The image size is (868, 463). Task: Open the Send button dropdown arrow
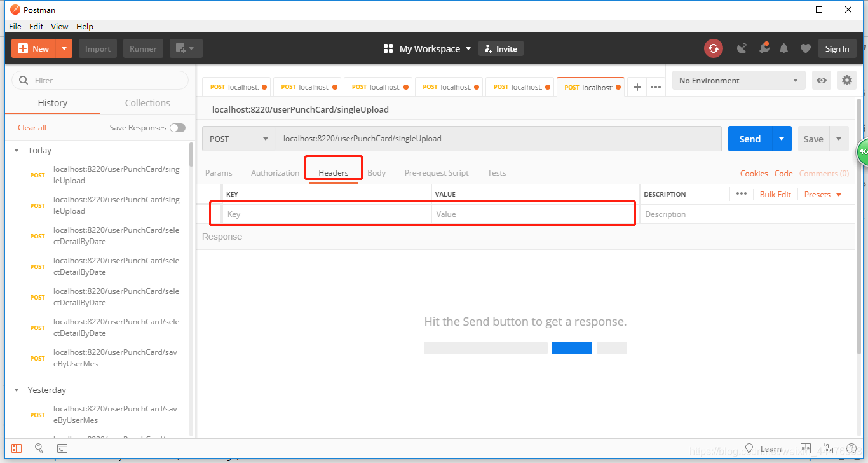click(782, 139)
